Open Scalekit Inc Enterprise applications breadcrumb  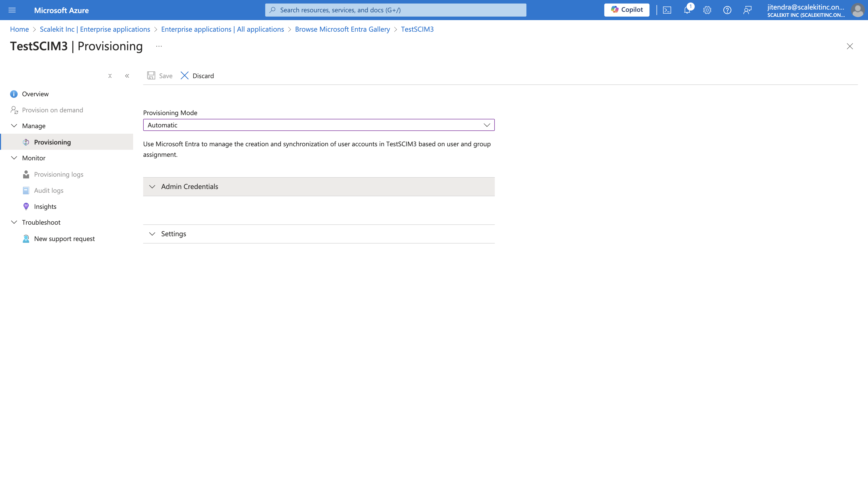95,29
